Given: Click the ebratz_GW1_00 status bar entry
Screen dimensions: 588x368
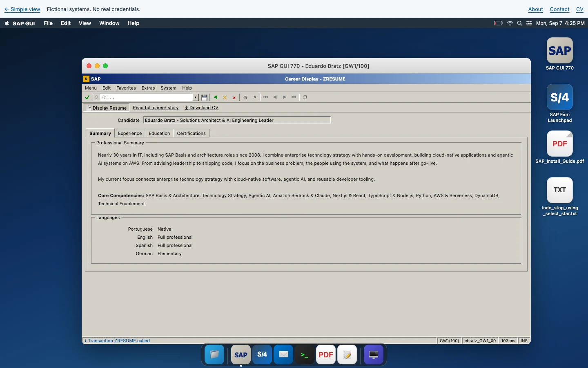Looking at the screenshot, I should pos(480,341).
